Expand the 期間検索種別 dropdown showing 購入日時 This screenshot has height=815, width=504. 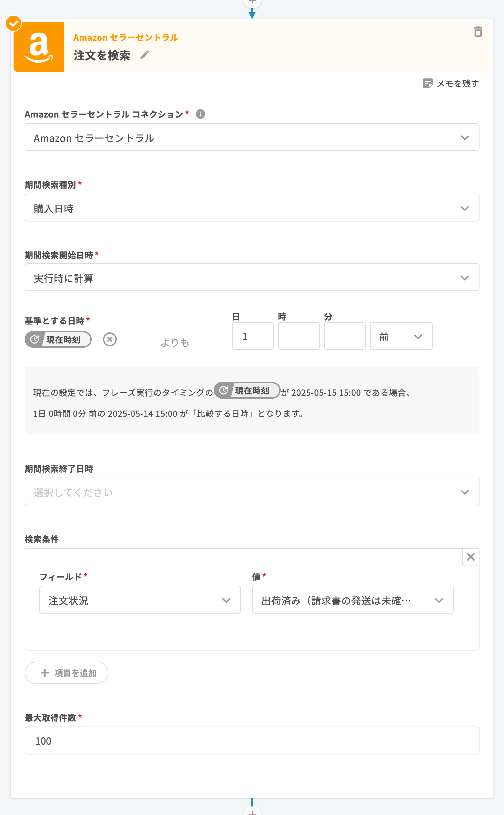[x=252, y=208]
